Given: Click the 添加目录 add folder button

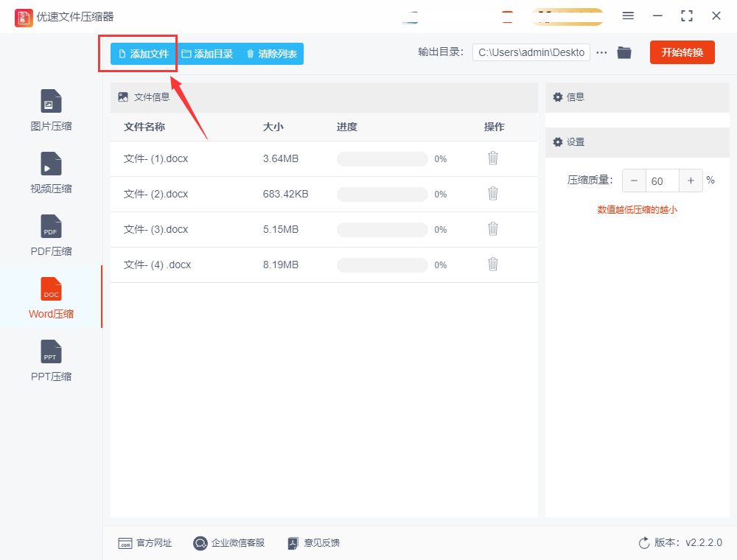Looking at the screenshot, I should coord(207,54).
